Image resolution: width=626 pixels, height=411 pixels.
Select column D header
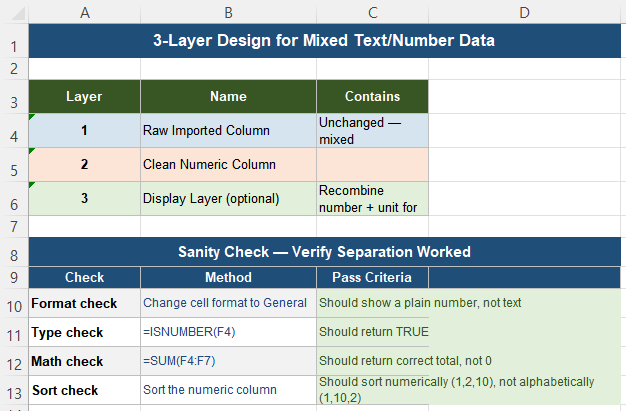pyautogui.click(x=525, y=12)
